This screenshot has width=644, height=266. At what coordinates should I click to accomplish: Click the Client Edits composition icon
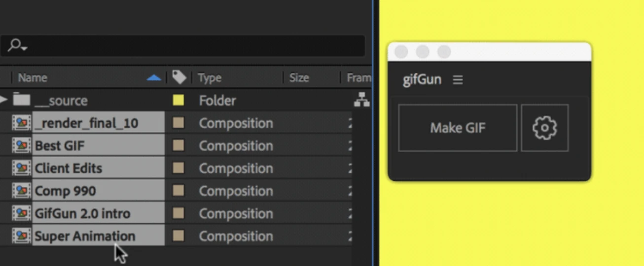point(21,168)
